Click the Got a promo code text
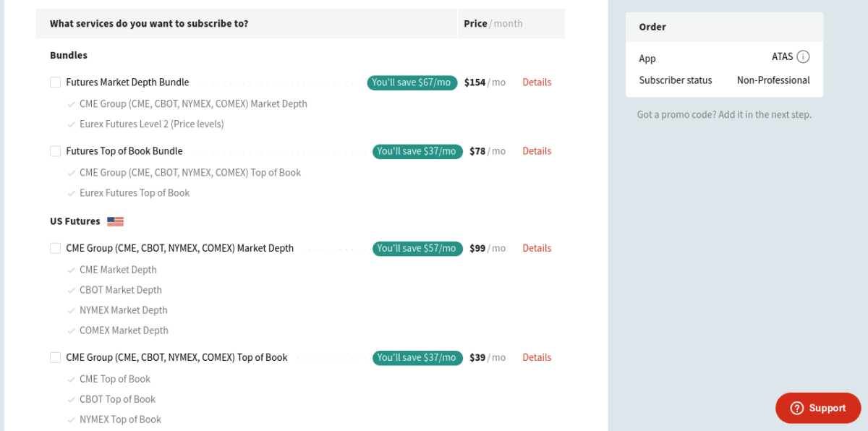Image resolution: width=868 pixels, height=431 pixels. 723,114
